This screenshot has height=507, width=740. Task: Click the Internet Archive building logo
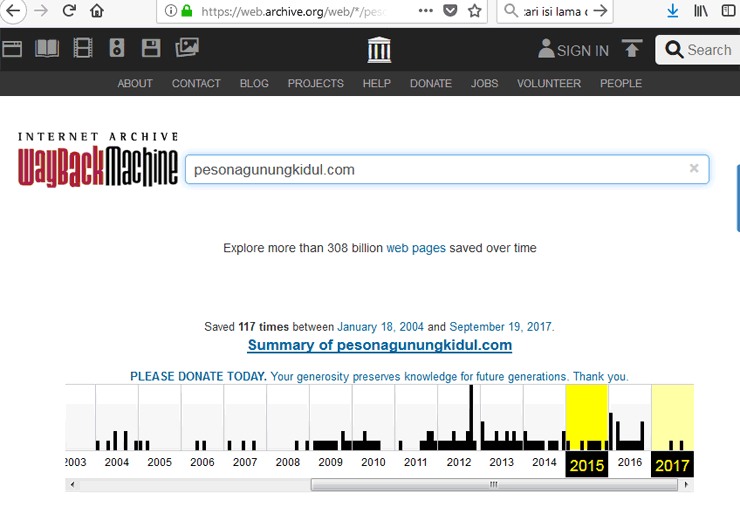point(379,50)
